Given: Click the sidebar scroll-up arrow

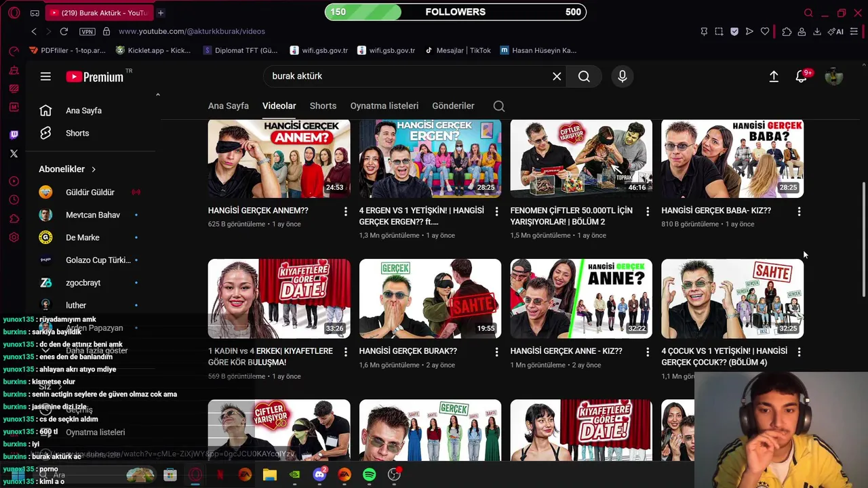Looking at the screenshot, I should point(157,94).
